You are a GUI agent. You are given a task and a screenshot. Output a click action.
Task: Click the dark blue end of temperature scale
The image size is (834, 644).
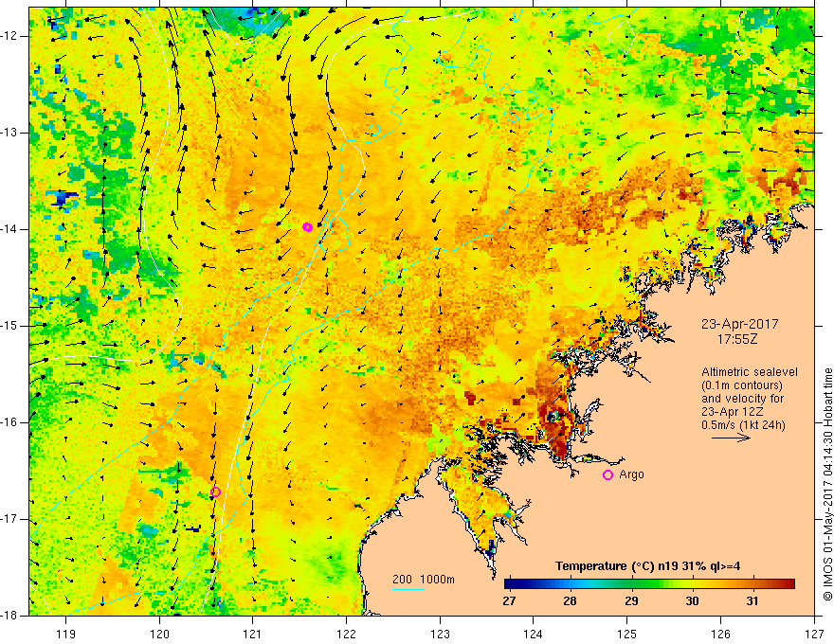(x=510, y=584)
